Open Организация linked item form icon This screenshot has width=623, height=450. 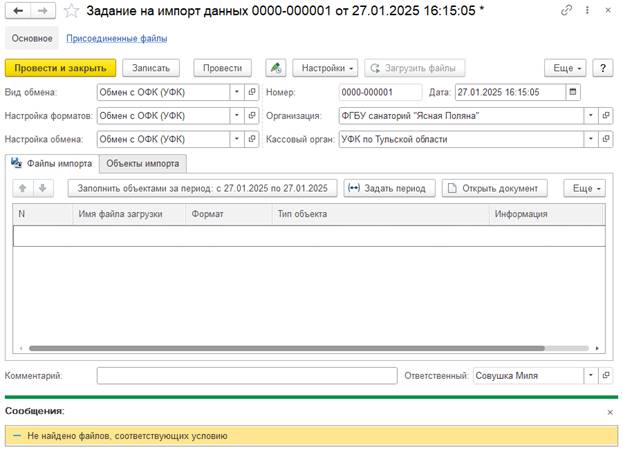[x=606, y=116]
